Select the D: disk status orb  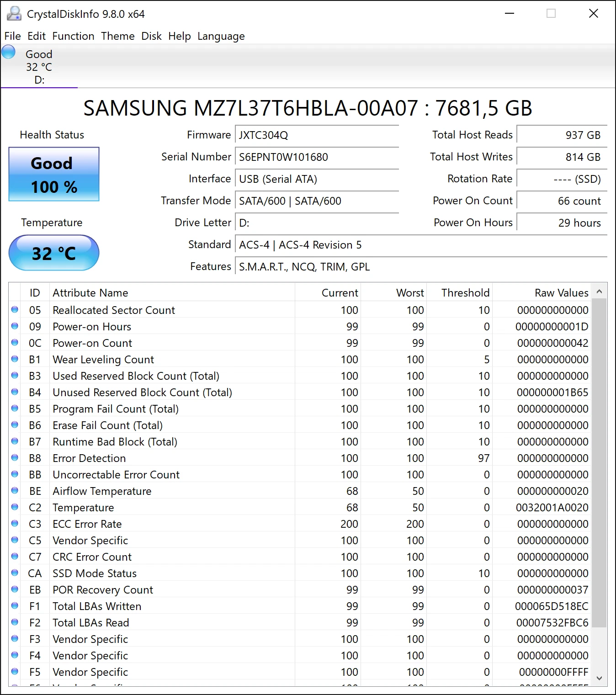click(9, 52)
